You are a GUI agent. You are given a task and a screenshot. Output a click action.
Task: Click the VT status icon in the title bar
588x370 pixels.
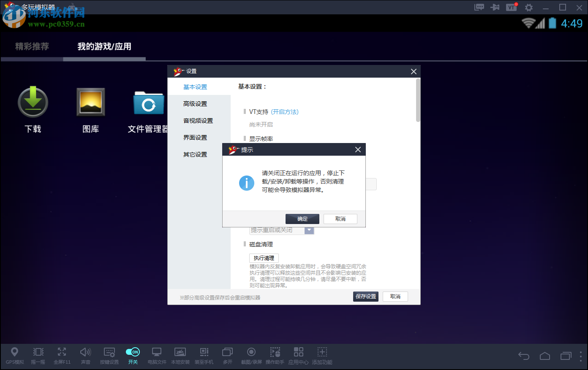point(511,7)
